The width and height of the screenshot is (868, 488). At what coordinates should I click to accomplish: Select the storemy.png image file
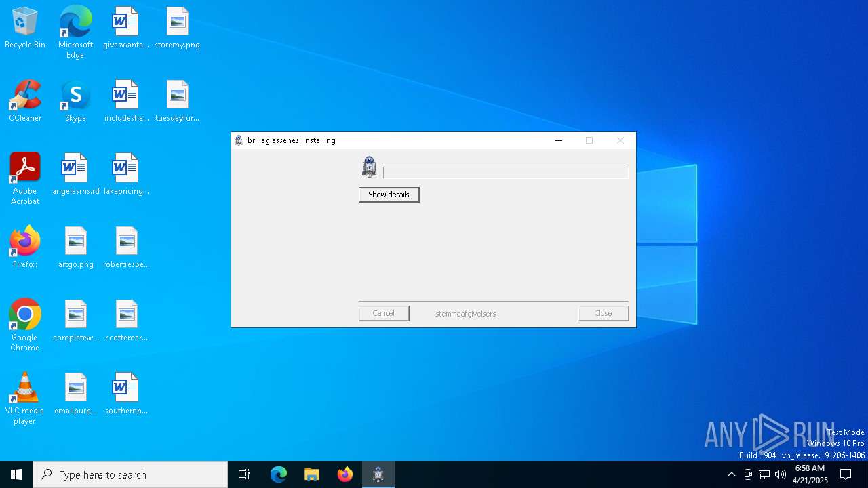pos(177,28)
